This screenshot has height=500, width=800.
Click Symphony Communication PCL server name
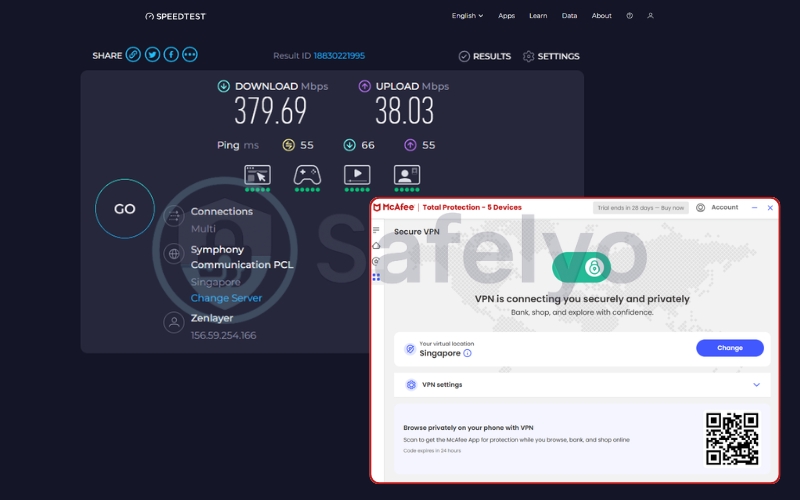click(242, 257)
